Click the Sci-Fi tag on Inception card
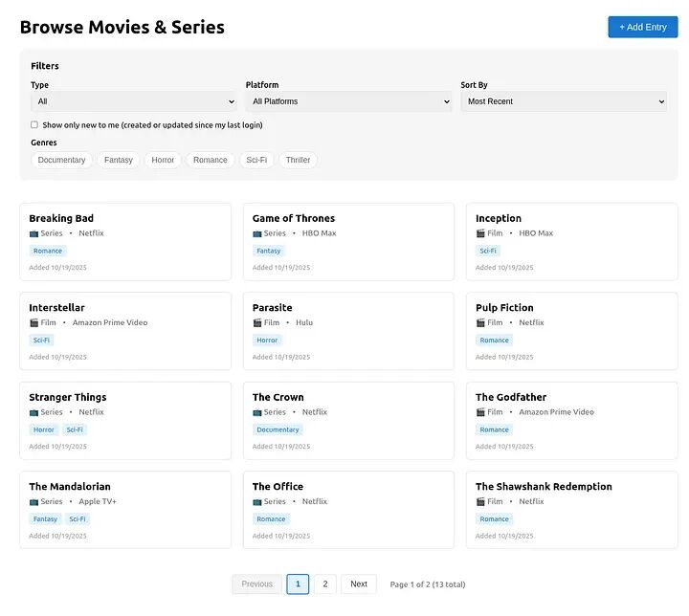 coord(488,251)
